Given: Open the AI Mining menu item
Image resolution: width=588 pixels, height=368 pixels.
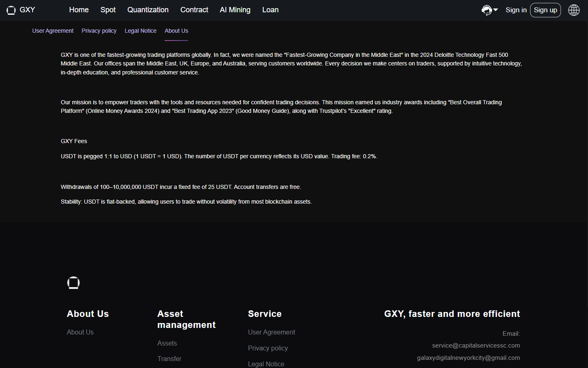Looking at the screenshot, I should (235, 10).
